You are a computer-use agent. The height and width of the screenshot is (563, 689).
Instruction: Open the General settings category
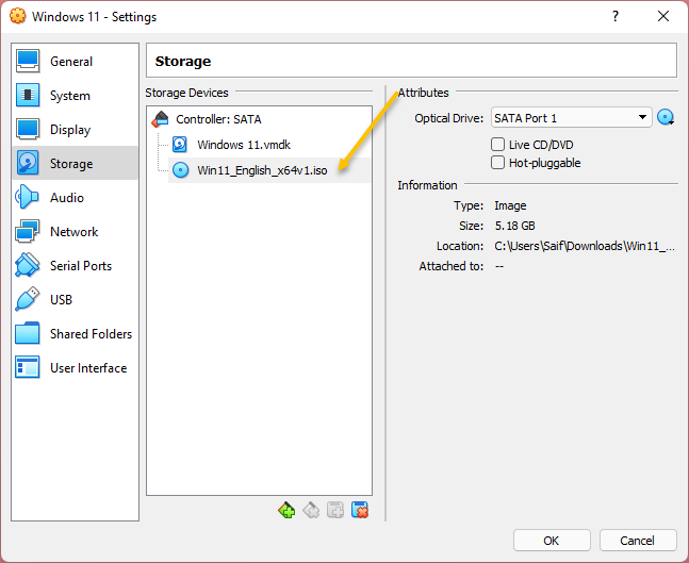click(x=75, y=62)
